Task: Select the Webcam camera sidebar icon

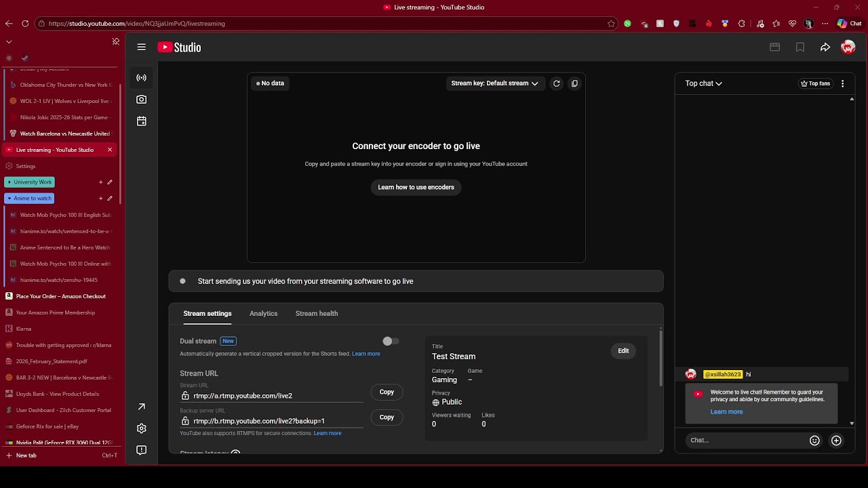Action: [x=141, y=99]
